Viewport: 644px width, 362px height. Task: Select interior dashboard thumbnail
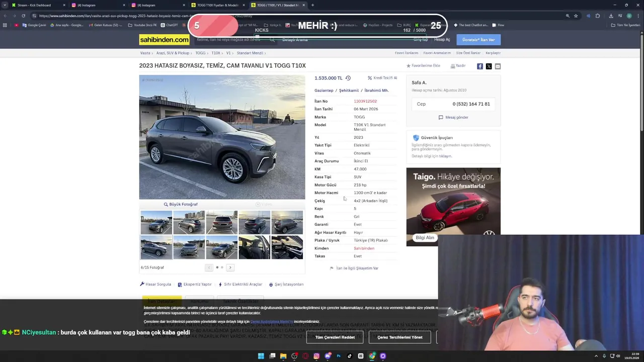coord(287,248)
